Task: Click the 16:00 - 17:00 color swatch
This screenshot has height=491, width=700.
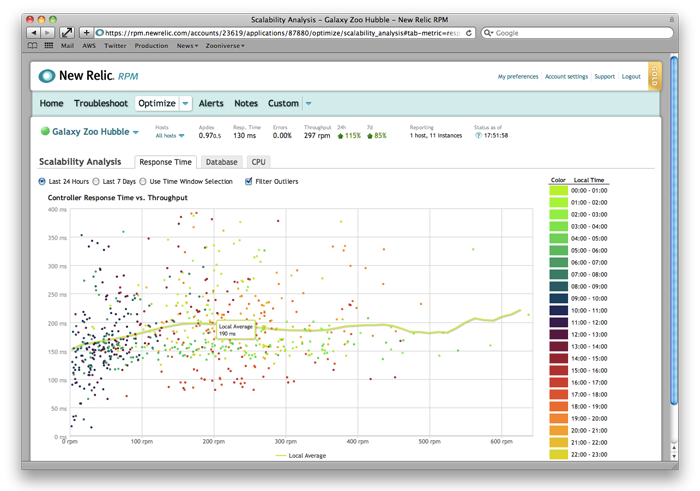Action: point(558,383)
